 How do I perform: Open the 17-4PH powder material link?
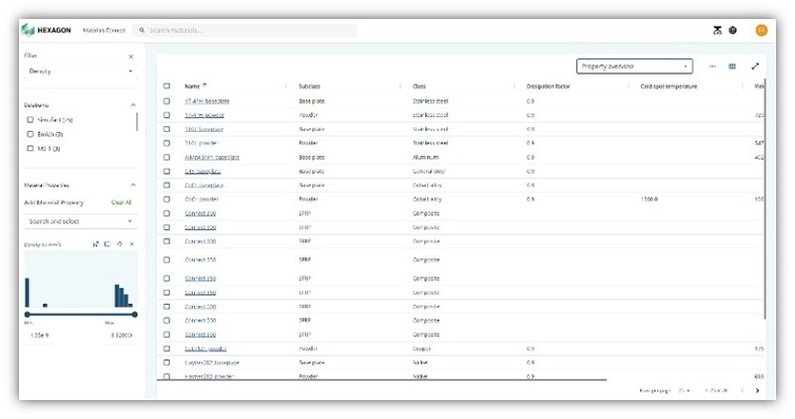pos(204,115)
